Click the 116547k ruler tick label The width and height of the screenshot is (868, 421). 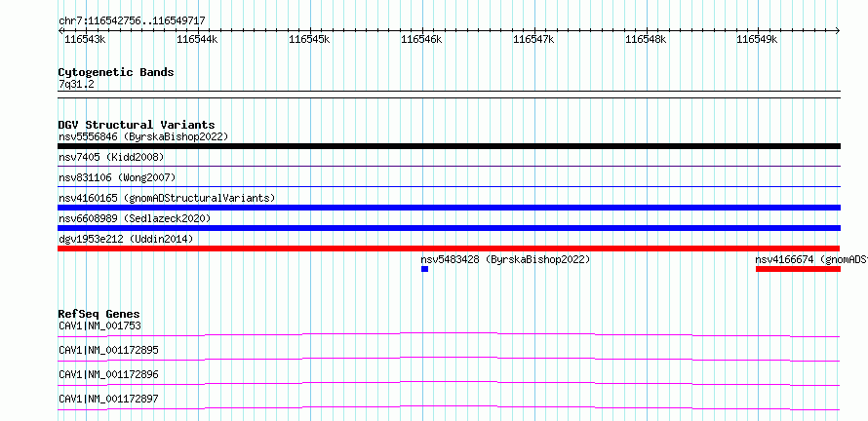[533, 39]
